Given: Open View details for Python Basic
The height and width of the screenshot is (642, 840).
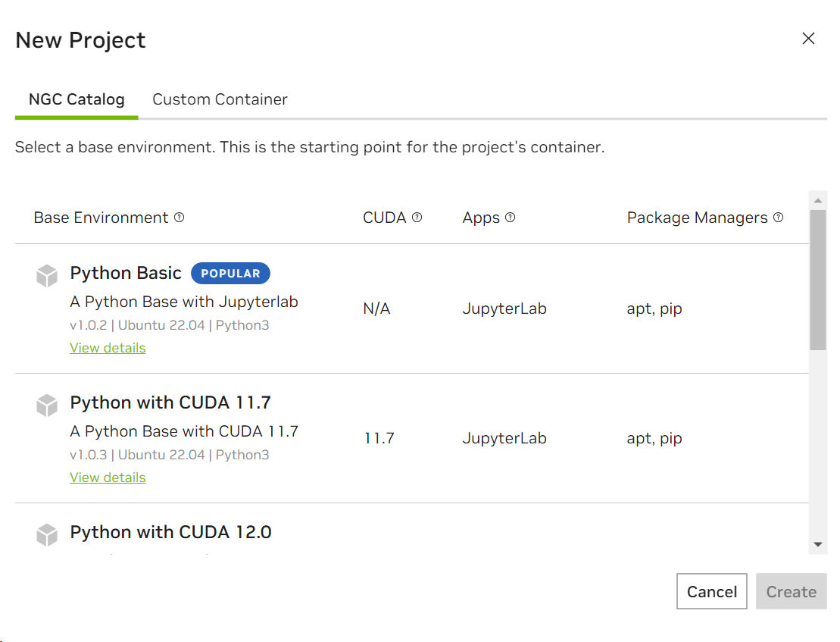Looking at the screenshot, I should point(108,348).
